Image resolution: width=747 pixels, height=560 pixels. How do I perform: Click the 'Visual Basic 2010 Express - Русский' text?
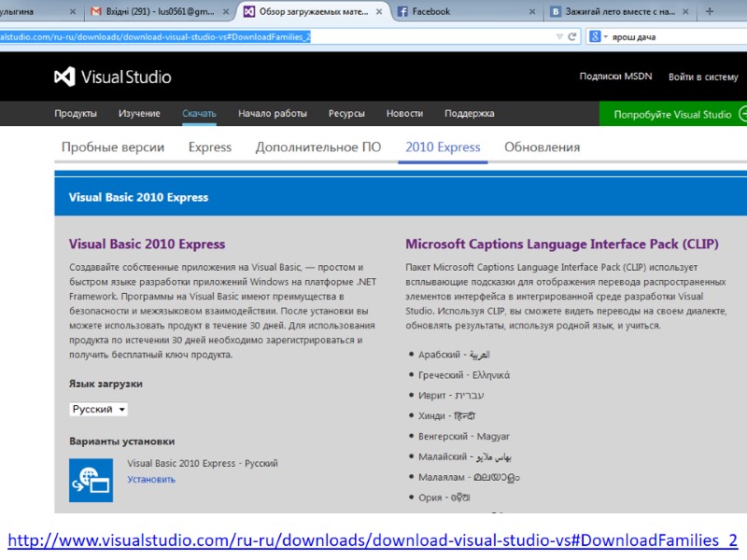pyautogui.click(x=203, y=463)
